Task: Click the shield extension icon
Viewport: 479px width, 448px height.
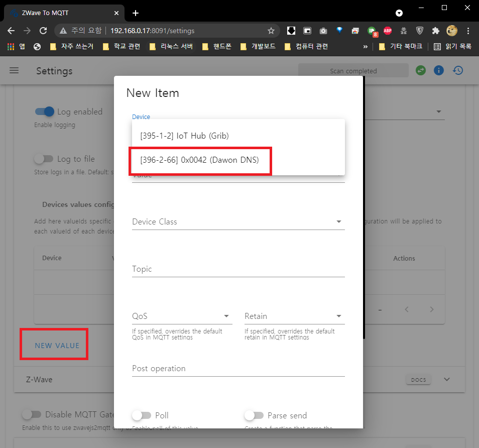Action: click(x=420, y=31)
